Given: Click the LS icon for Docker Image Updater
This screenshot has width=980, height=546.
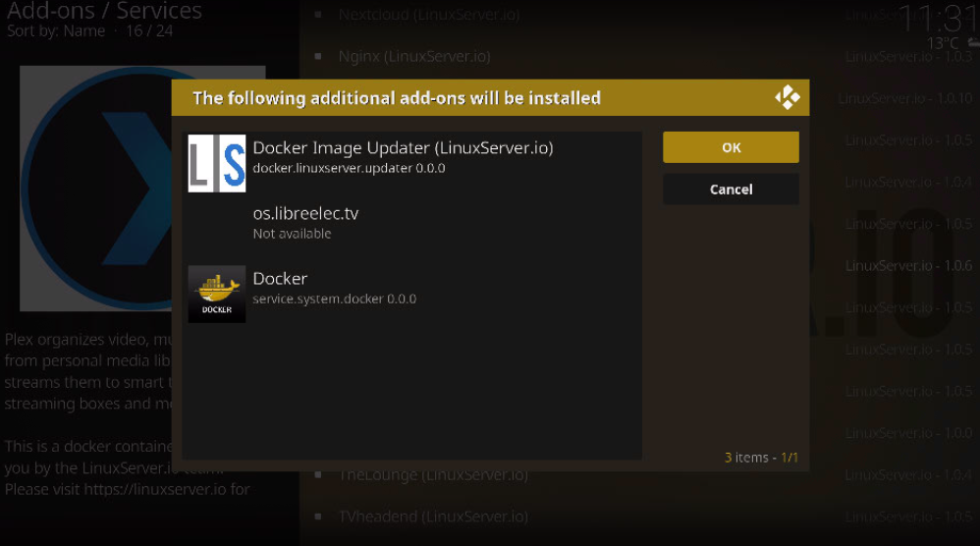Looking at the screenshot, I should [217, 163].
